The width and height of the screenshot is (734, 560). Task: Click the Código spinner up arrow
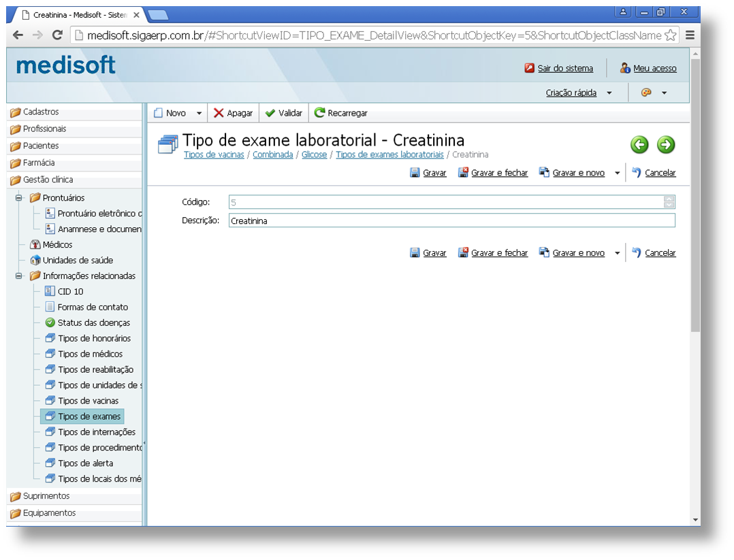click(669, 199)
